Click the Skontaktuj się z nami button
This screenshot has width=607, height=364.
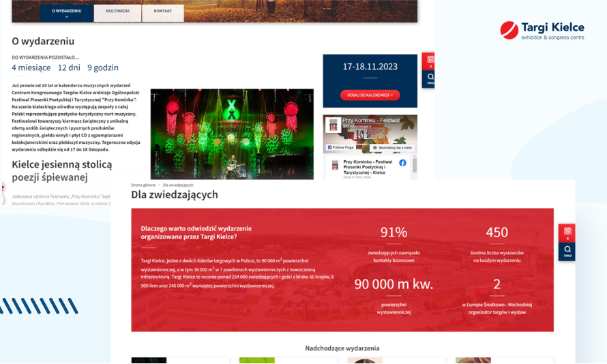[x=391, y=147]
